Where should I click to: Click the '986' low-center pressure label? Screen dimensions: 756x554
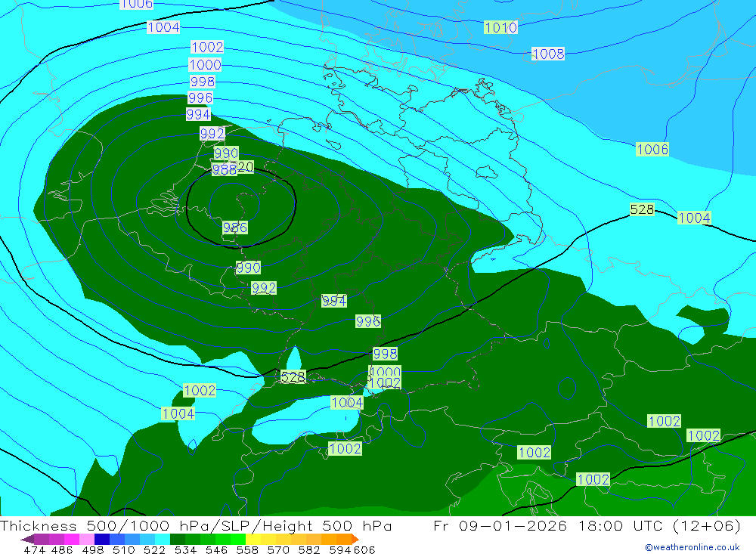(235, 227)
